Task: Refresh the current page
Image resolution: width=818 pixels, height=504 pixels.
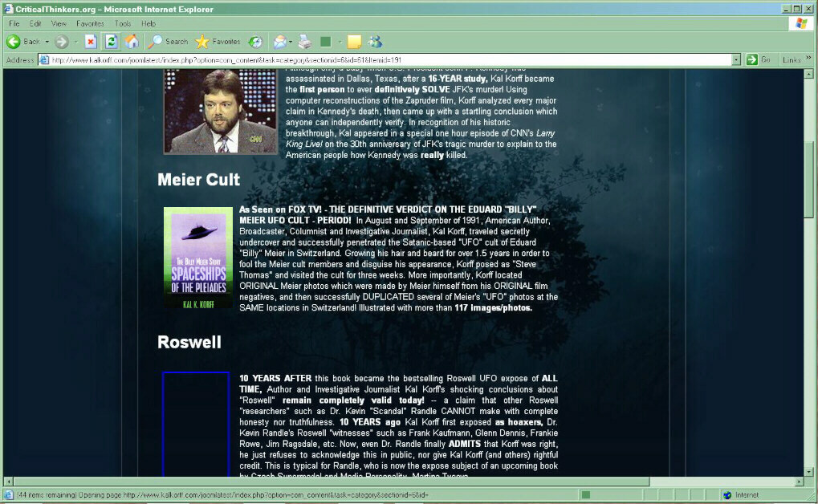Action: pos(111,41)
